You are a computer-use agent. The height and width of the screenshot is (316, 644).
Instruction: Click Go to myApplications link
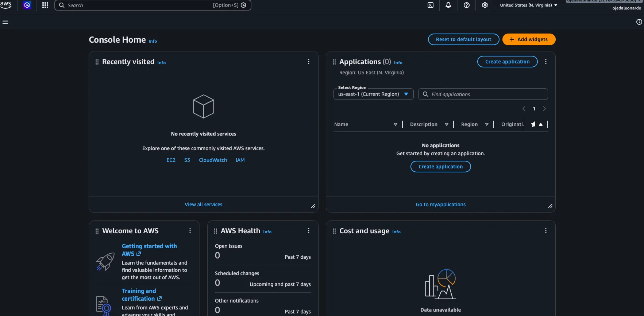[440, 204]
